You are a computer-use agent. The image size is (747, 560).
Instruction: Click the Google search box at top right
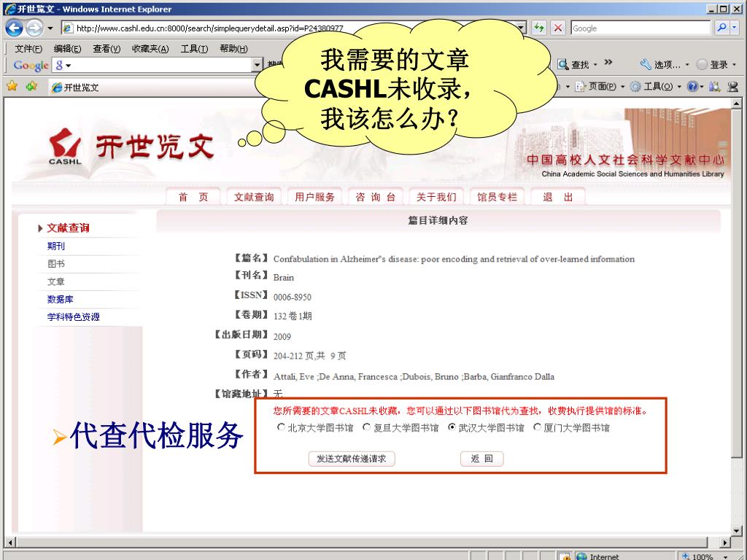(640, 28)
